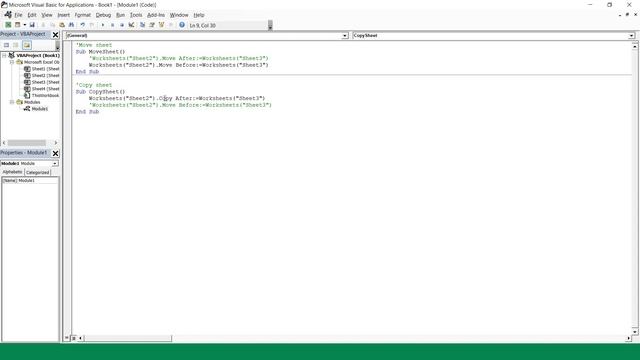The height and width of the screenshot is (360, 640).
Task: Click the 'Sub MoveSheet()' code line
Action: coord(100,52)
